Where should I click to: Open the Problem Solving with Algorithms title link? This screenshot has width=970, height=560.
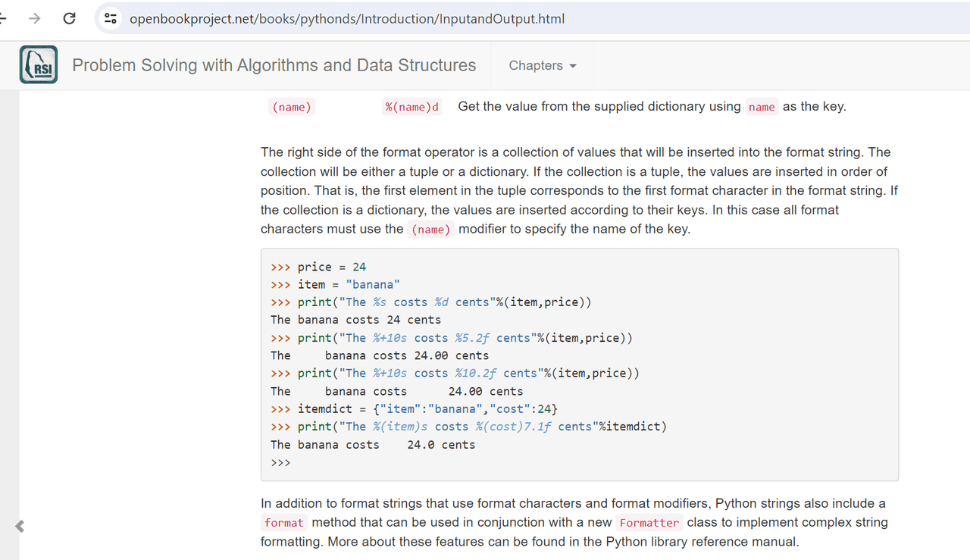point(274,66)
